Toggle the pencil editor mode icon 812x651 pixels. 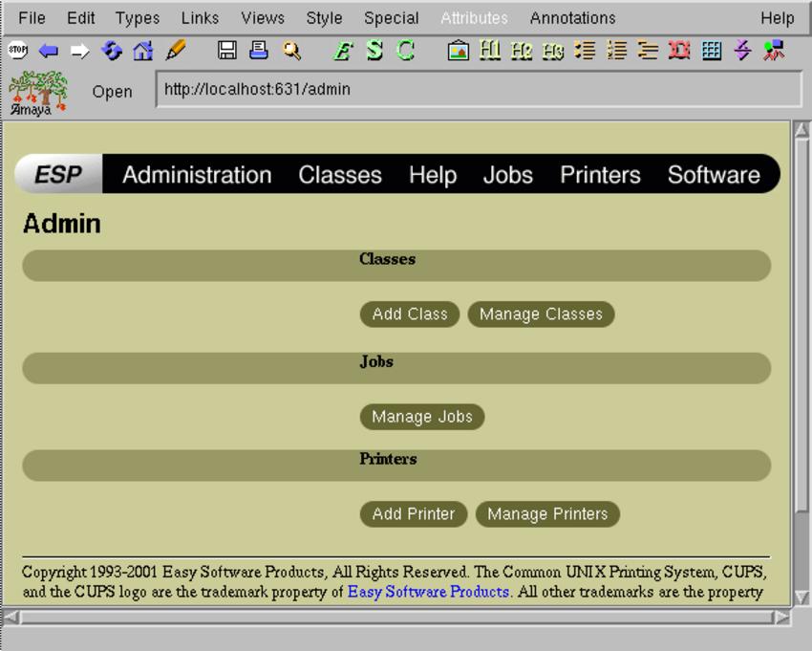(176, 51)
